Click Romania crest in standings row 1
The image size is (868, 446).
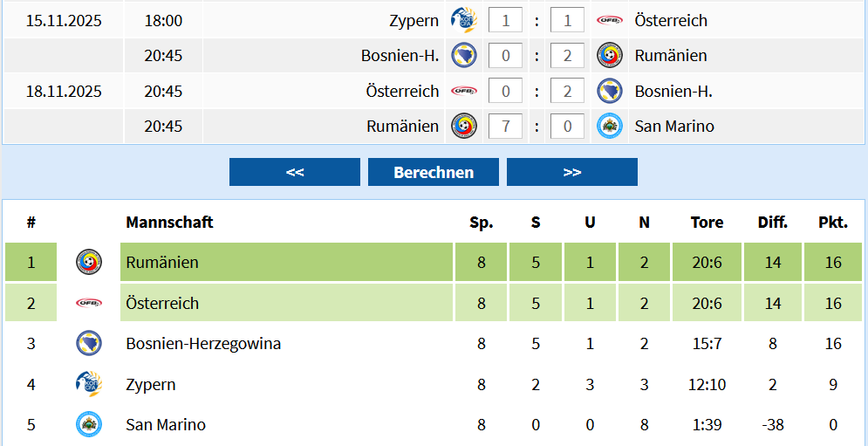88,262
